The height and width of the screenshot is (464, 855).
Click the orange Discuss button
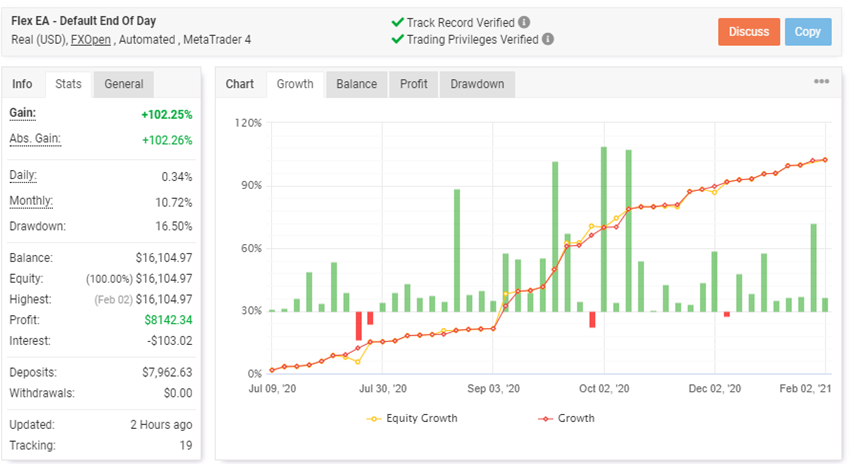click(749, 32)
